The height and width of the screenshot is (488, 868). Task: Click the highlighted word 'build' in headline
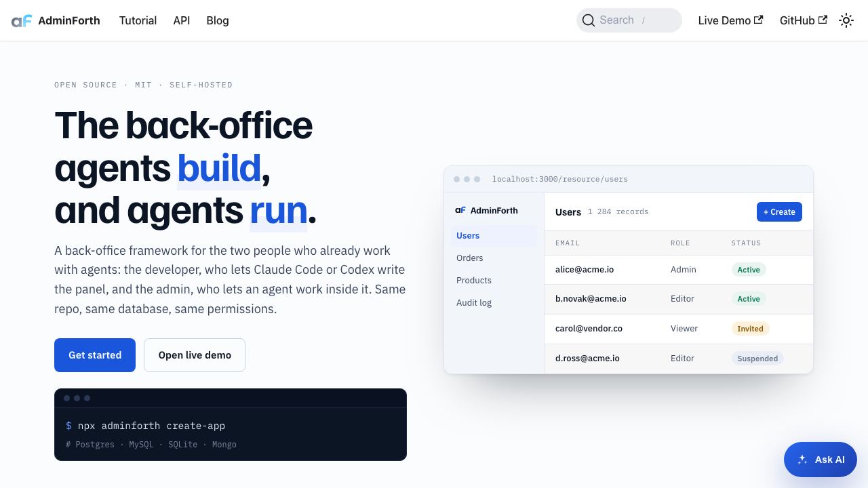(219, 168)
